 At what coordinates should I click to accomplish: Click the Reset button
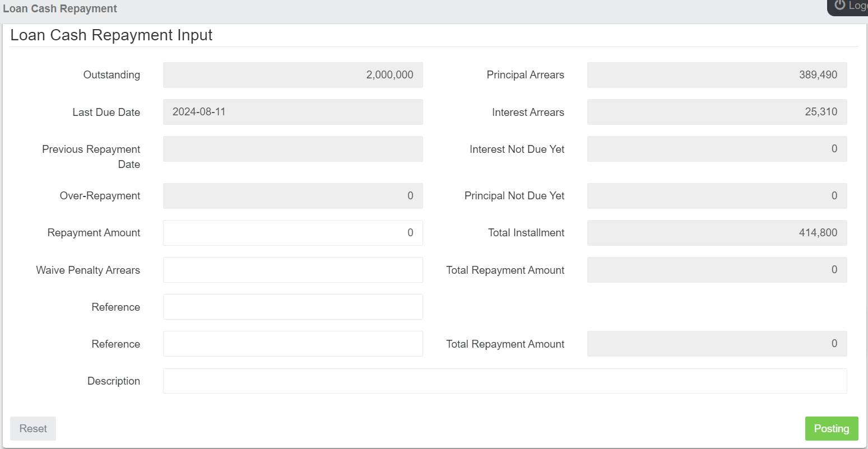pyautogui.click(x=33, y=428)
